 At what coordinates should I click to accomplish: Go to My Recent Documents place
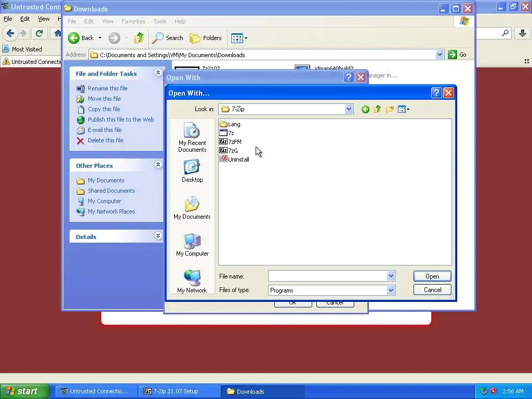coord(192,137)
